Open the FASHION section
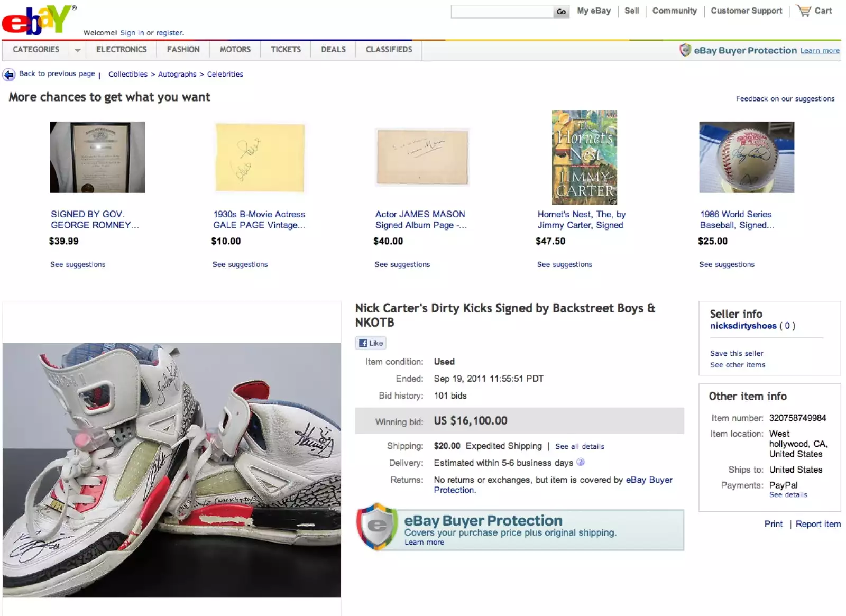The image size is (846, 616). [182, 50]
